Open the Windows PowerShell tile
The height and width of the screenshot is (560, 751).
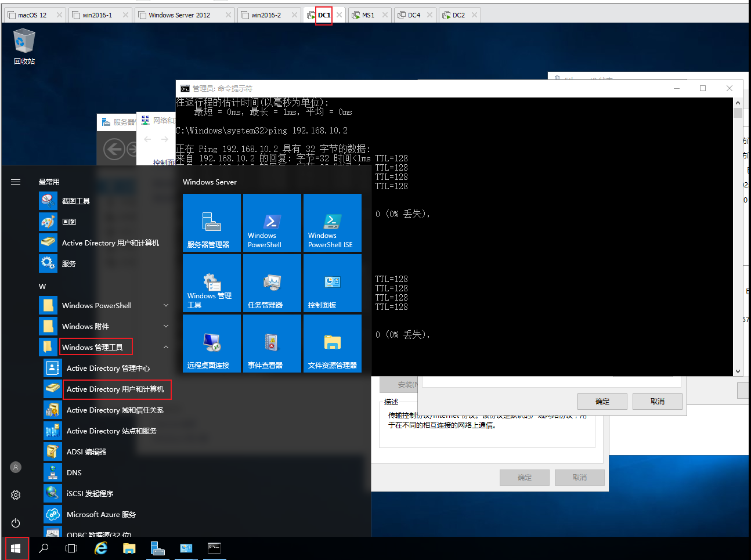pyautogui.click(x=272, y=223)
